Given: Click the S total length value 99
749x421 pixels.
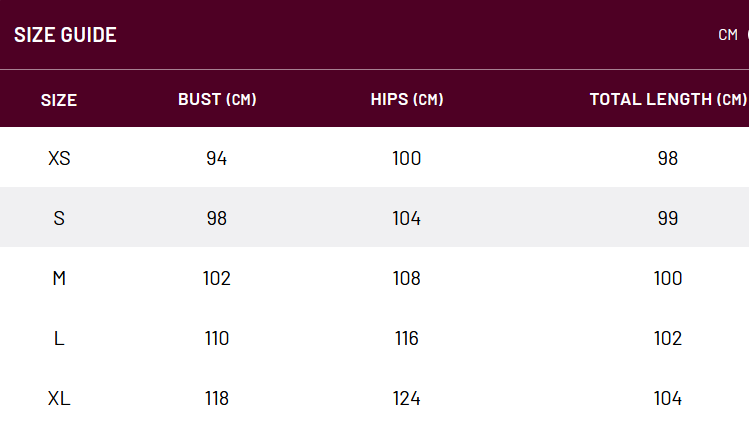Looking at the screenshot, I should coord(668,218).
